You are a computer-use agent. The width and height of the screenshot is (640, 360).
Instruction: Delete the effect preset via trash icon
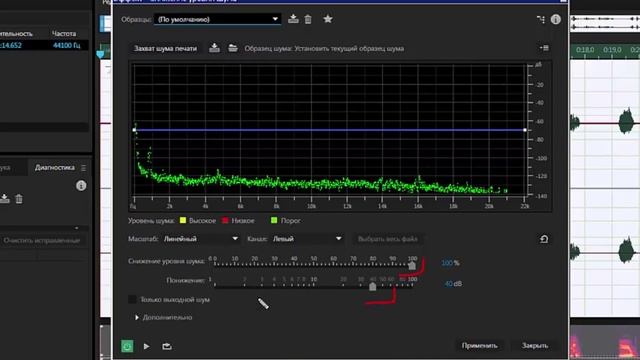coord(308,19)
